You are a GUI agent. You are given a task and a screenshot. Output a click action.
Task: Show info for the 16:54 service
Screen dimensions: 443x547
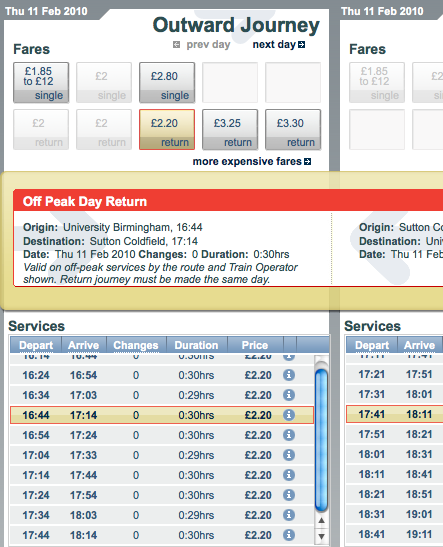pyautogui.click(x=289, y=435)
